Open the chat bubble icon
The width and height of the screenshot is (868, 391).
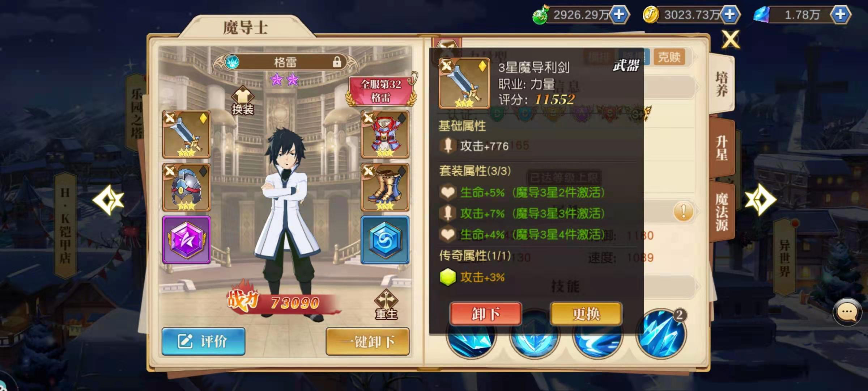847,312
